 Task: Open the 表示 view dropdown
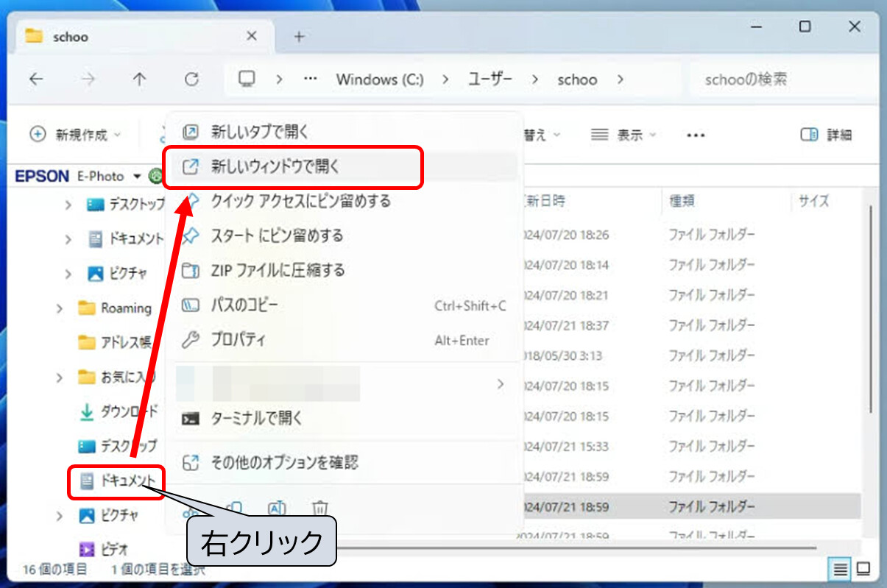[x=624, y=135]
